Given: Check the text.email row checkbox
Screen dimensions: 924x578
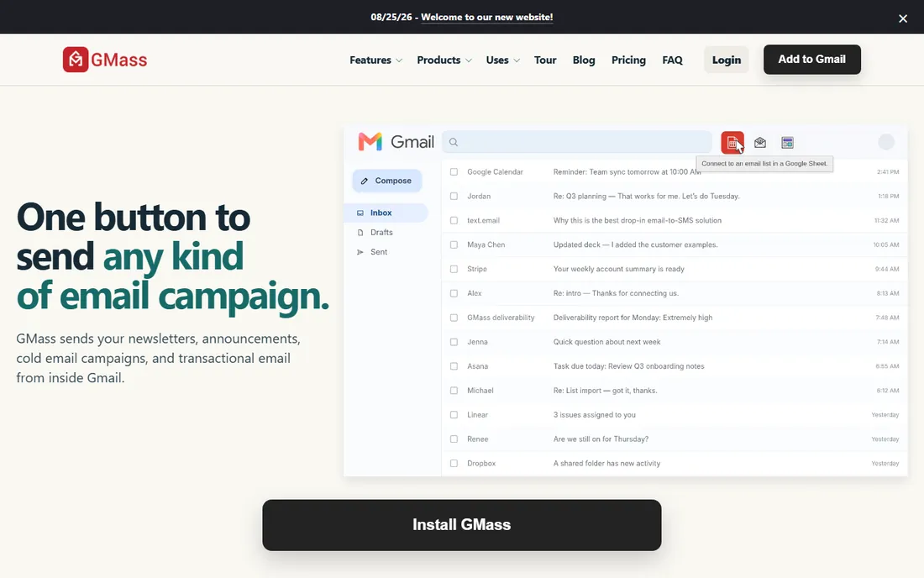Looking at the screenshot, I should tap(454, 220).
